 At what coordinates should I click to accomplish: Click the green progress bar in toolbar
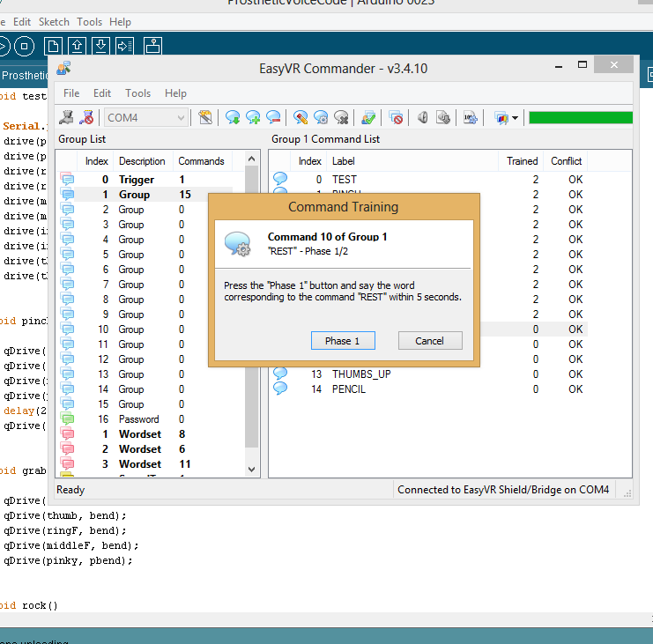pyautogui.click(x=581, y=118)
